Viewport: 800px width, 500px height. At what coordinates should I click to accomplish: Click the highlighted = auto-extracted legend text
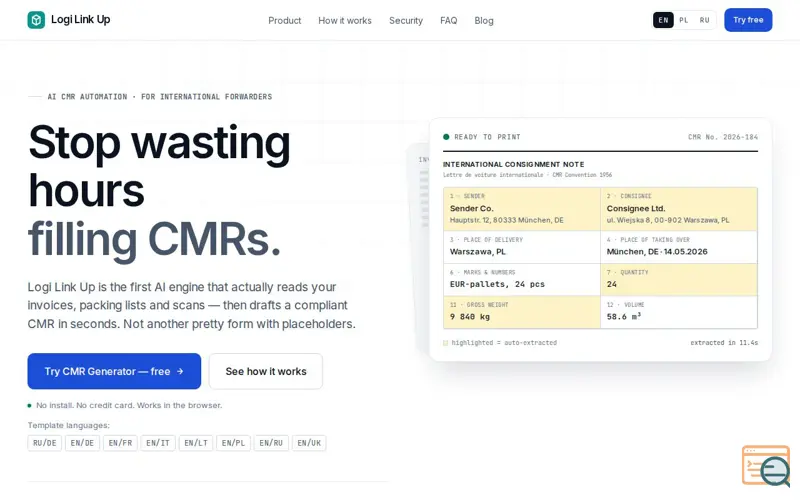[x=504, y=343]
